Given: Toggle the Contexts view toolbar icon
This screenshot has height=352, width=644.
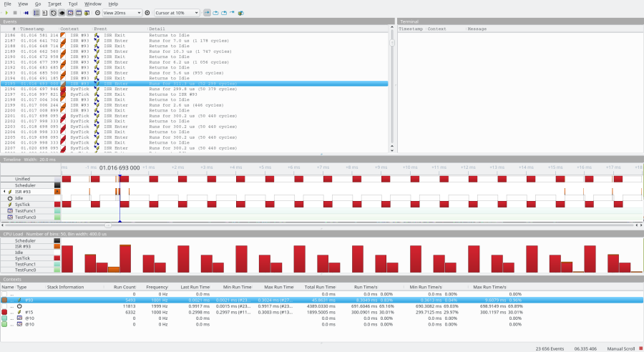Looking at the screenshot, I should pyautogui.click(x=70, y=13).
